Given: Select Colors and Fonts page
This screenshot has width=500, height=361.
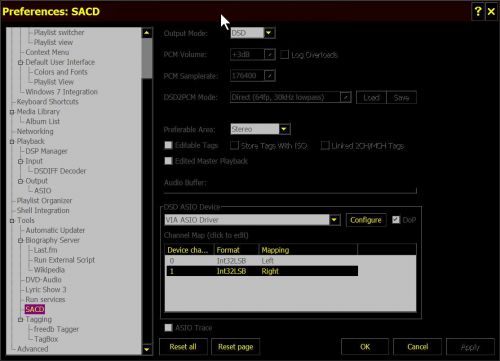Looking at the screenshot, I should [61, 72].
